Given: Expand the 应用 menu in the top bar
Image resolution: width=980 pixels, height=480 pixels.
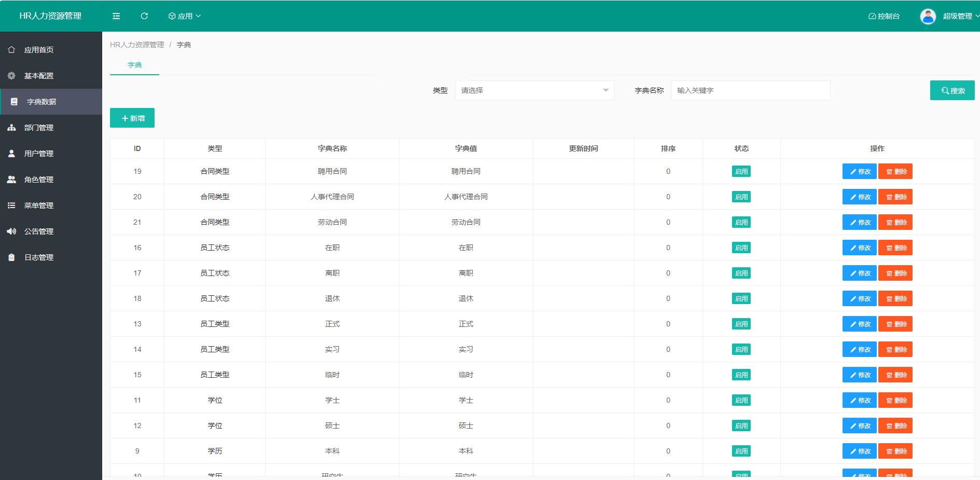Looking at the screenshot, I should point(184,16).
